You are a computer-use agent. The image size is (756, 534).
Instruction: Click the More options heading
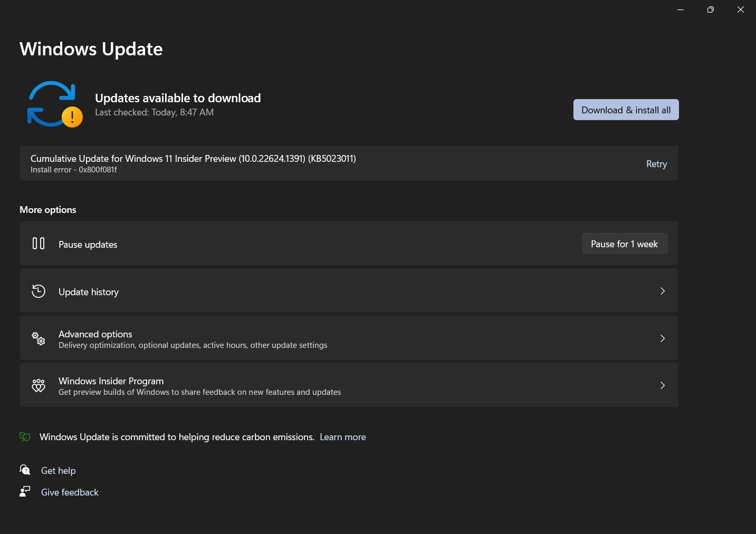(48, 210)
